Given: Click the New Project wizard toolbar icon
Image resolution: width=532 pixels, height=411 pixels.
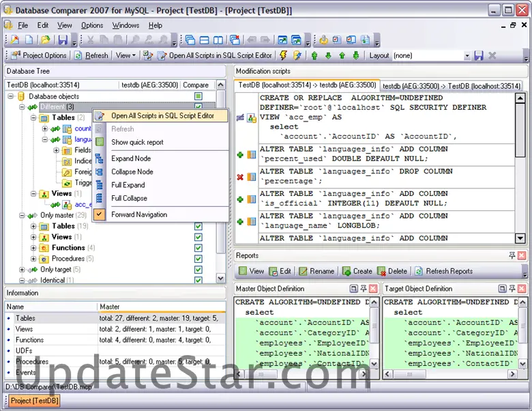Looking at the screenshot, I should click(x=15, y=40).
